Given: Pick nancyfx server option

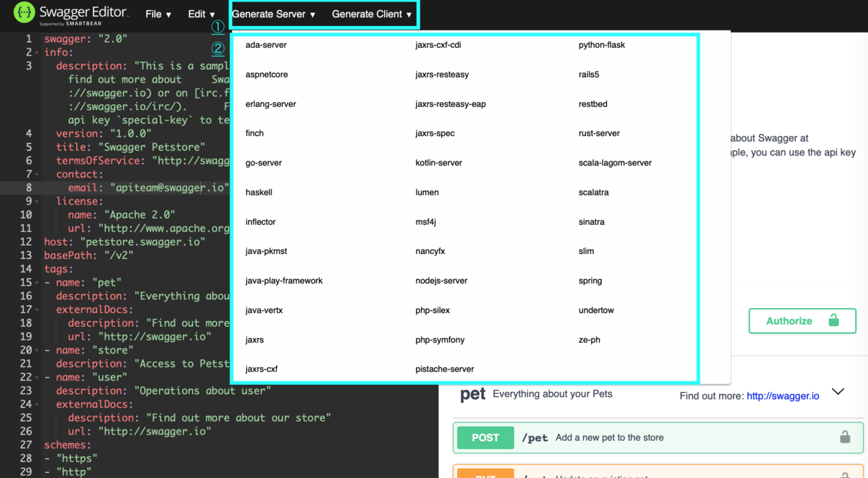Looking at the screenshot, I should (x=430, y=251).
